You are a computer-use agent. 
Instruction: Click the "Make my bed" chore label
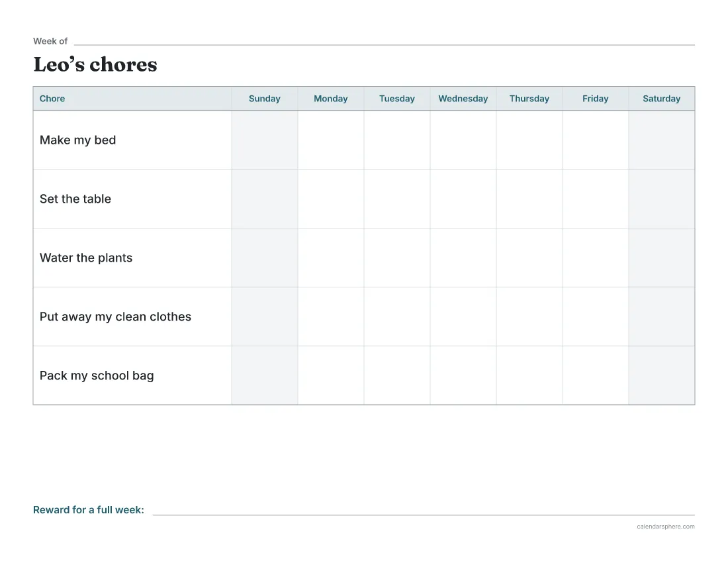pos(77,140)
